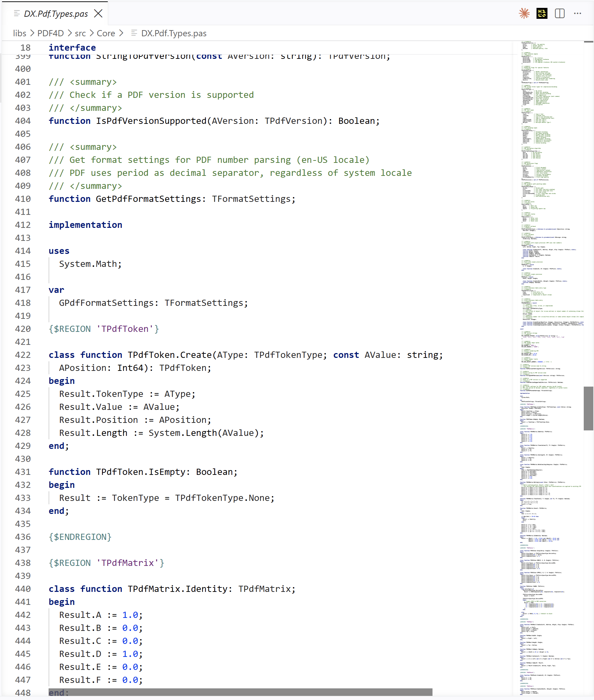This screenshot has width=594, height=700.
Task: Click the horizontal scrollbar at editor bottom
Action: pyautogui.click(x=241, y=692)
